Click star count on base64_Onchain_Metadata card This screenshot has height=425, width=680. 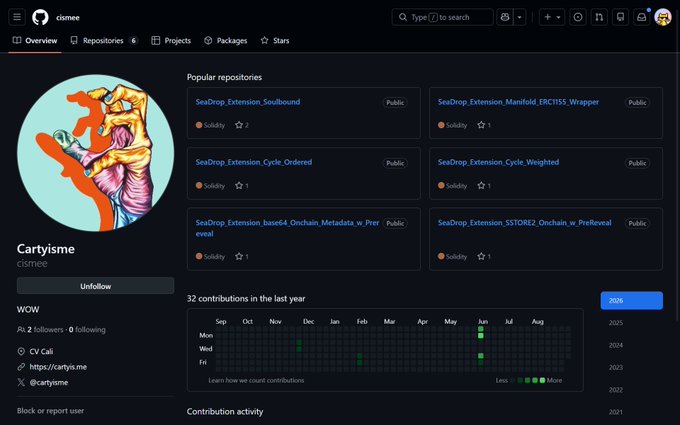(x=242, y=257)
